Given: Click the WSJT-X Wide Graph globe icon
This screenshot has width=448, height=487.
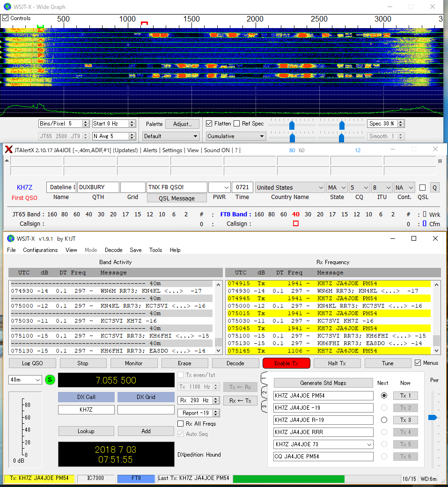Looking at the screenshot, I should point(7,7).
